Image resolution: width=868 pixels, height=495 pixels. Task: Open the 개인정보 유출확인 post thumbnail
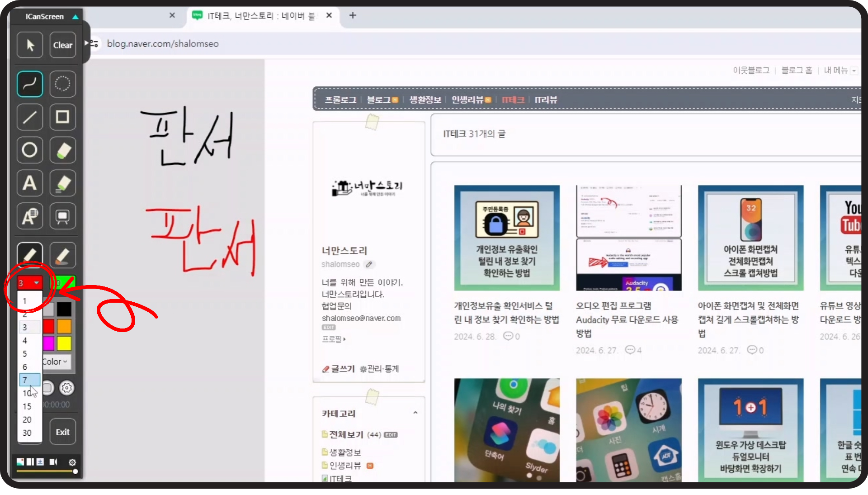(x=507, y=238)
